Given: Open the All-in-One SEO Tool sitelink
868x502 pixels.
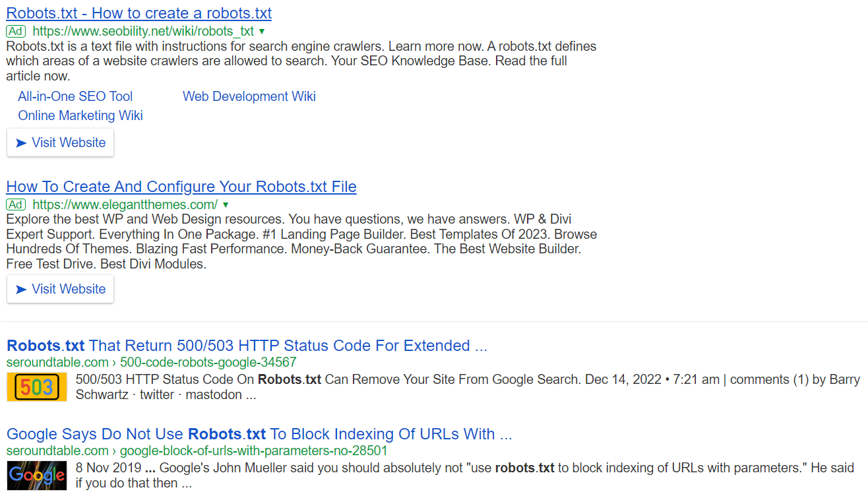Looking at the screenshot, I should [75, 96].
